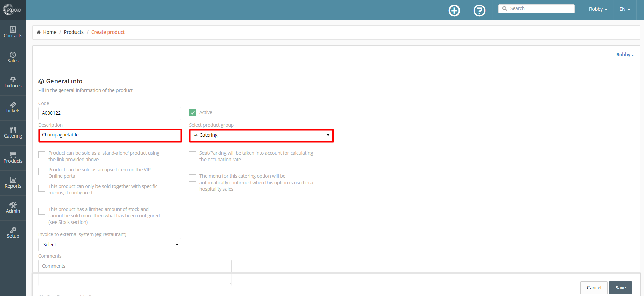Screen dimensions: 644x296
Task: Check limited amount of stock option
Action: pyautogui.click(x=42, y=211)
